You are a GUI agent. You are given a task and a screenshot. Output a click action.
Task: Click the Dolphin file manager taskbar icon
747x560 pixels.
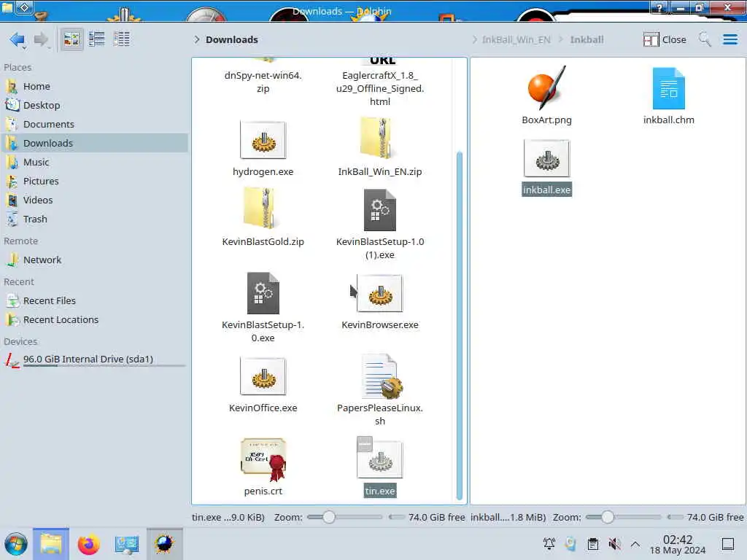click(x=51, y=544)
